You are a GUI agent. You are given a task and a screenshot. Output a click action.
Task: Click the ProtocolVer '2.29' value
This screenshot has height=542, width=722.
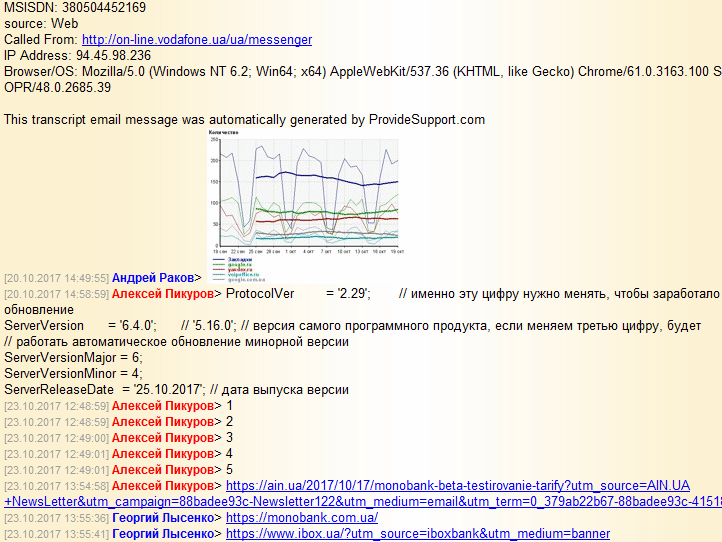pyautogui.click(x=354, y=294)
